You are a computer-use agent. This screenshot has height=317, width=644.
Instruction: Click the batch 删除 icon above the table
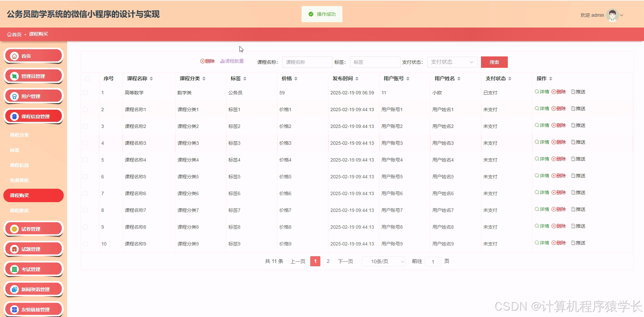[208, 61]
